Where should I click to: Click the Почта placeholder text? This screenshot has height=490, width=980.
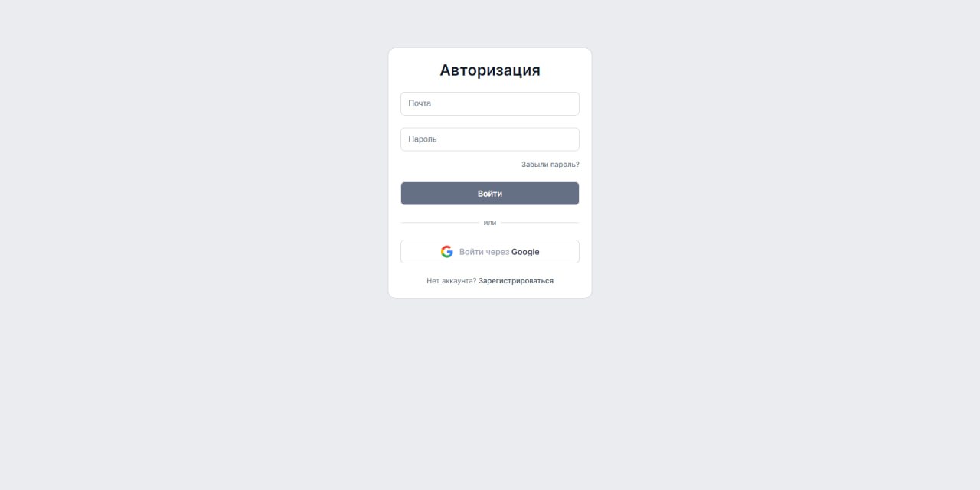pyautogui.click(x=420, y=103)
